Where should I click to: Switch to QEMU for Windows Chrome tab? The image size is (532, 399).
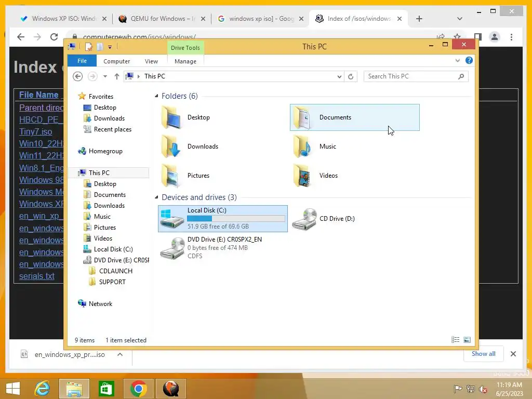[x=161, y=19]
